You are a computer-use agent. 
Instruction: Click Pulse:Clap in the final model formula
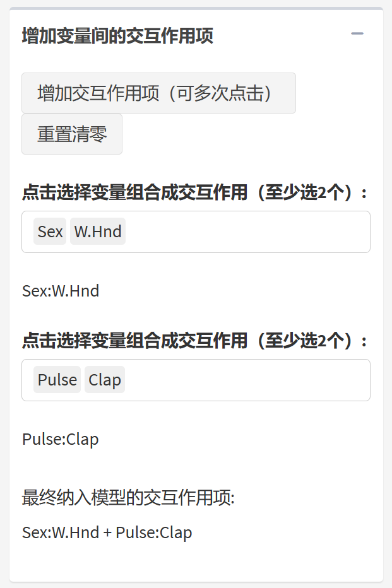(x=153, y=532)
